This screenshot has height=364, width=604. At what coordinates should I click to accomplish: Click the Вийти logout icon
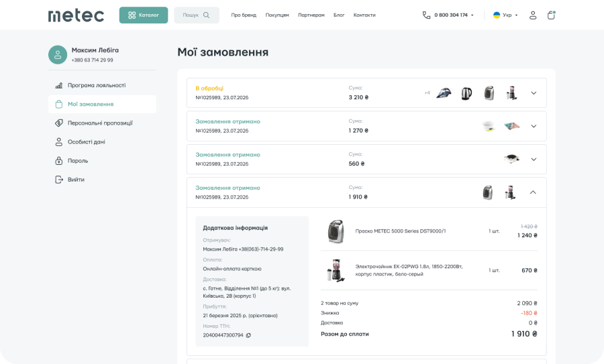[x=58, y=179]
